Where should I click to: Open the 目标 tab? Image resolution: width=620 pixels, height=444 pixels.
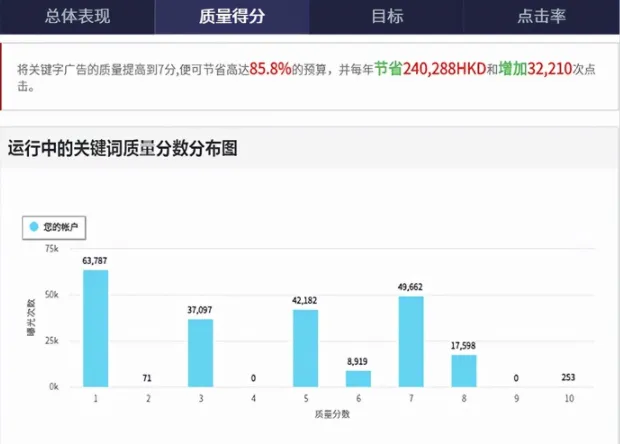pos(387,17)
